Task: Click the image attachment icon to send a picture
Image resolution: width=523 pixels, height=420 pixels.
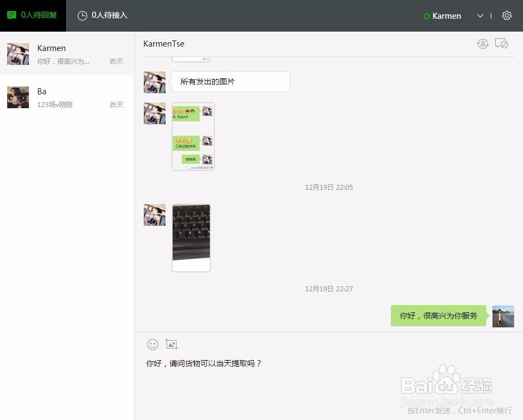Action: pyautogui.click(x=172, y=344)
